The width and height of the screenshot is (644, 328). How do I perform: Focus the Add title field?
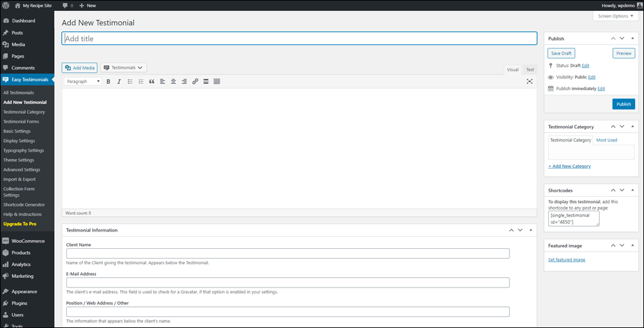tap(299, 39)
